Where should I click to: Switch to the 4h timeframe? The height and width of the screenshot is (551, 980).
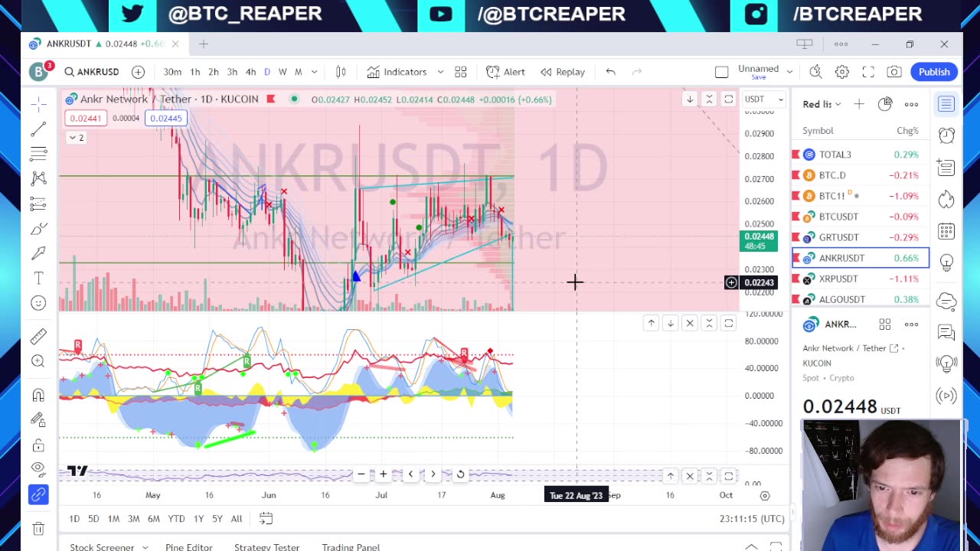250,72
